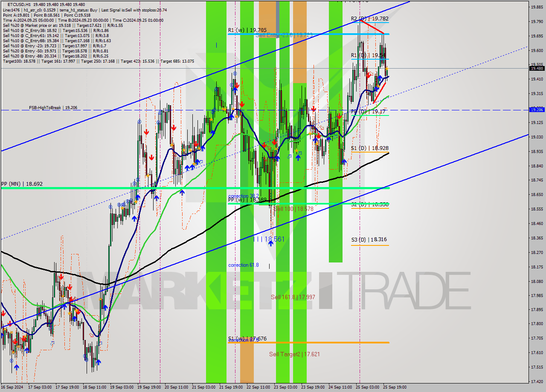546x392 pixels.
Task: Click the '21 Sep 19:00' time label
Action: (231, 387)
